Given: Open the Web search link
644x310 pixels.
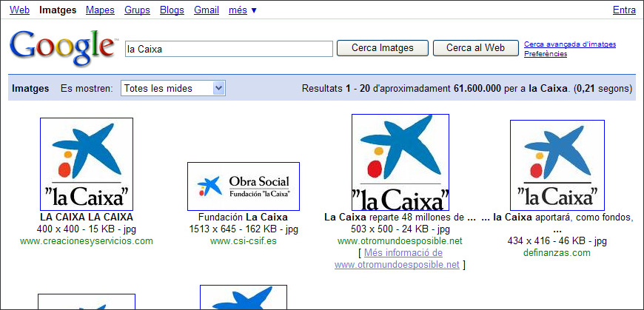Looking at the screenshot, I should 20,10.
